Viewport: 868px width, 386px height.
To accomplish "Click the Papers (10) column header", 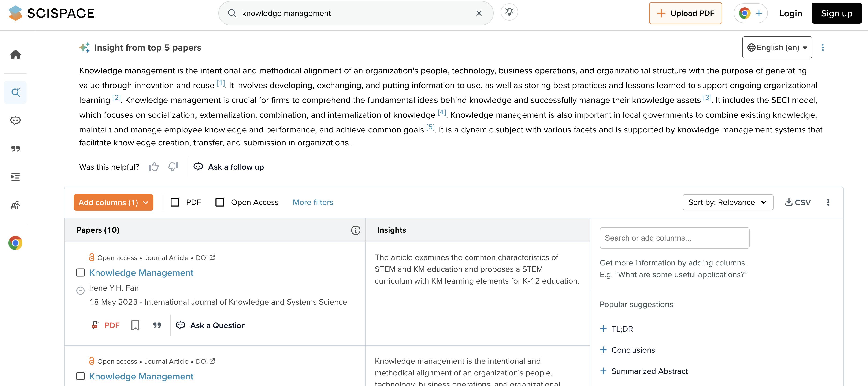I will tap(215, 230).
